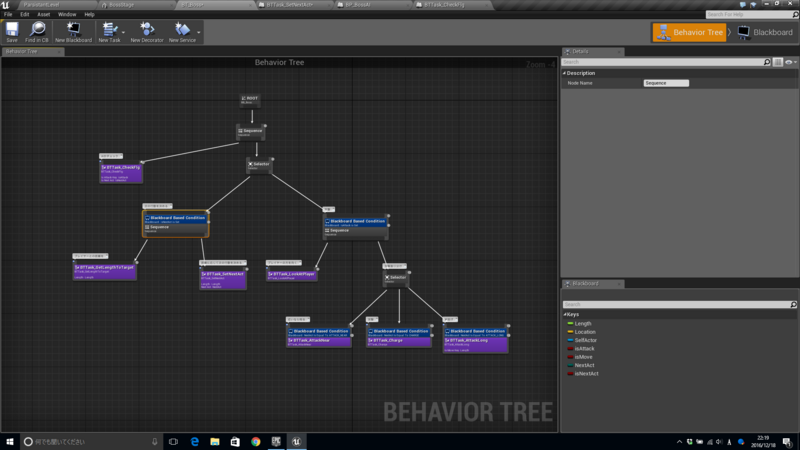
Task: Edit the Node Name field
Action: (x=666, y=83)
